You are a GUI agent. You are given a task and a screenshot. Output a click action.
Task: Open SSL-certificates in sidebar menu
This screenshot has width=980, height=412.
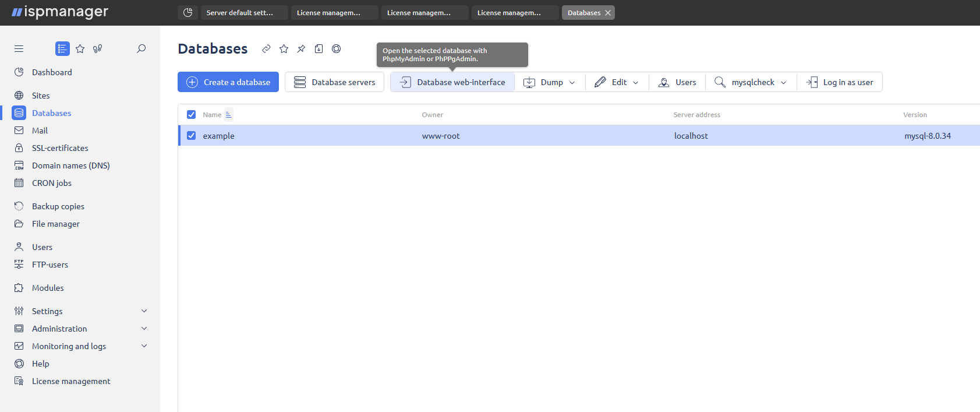tap(60, 148)
